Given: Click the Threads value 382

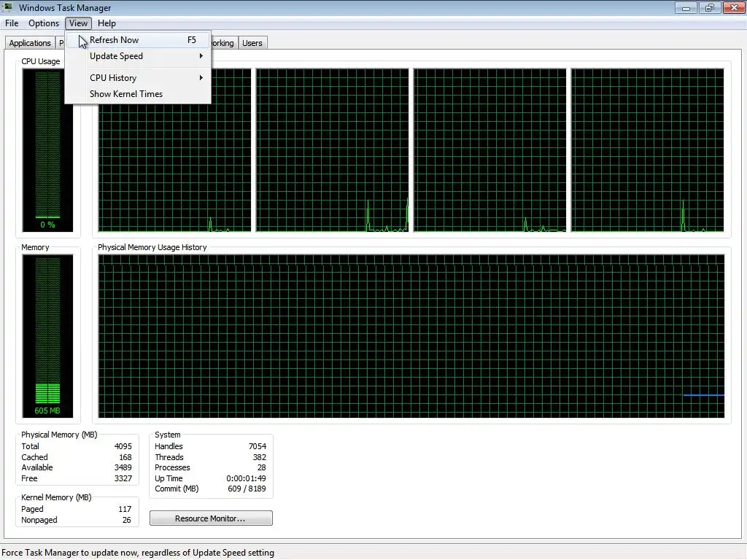Looking at the screenshot, I should [260, 457].
